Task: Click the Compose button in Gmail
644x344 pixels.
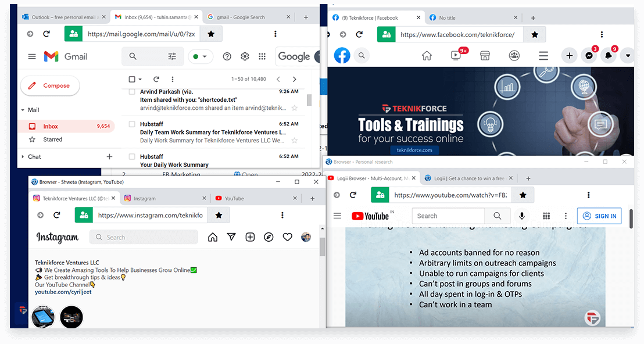Action: [x=50, y=85]
